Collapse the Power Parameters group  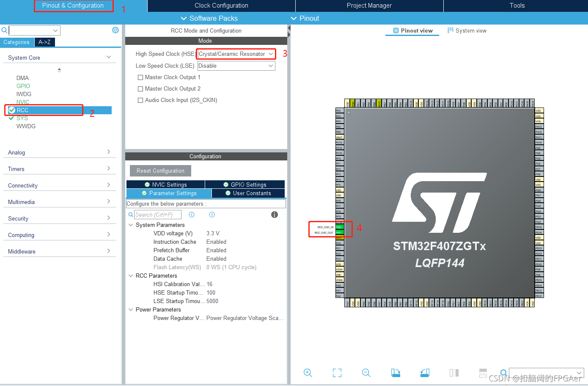coord(131,309)
